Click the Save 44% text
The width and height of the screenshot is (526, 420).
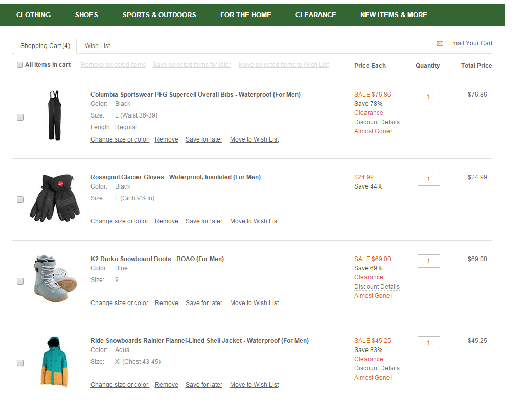pyautogui.click(x=369, y=186)
